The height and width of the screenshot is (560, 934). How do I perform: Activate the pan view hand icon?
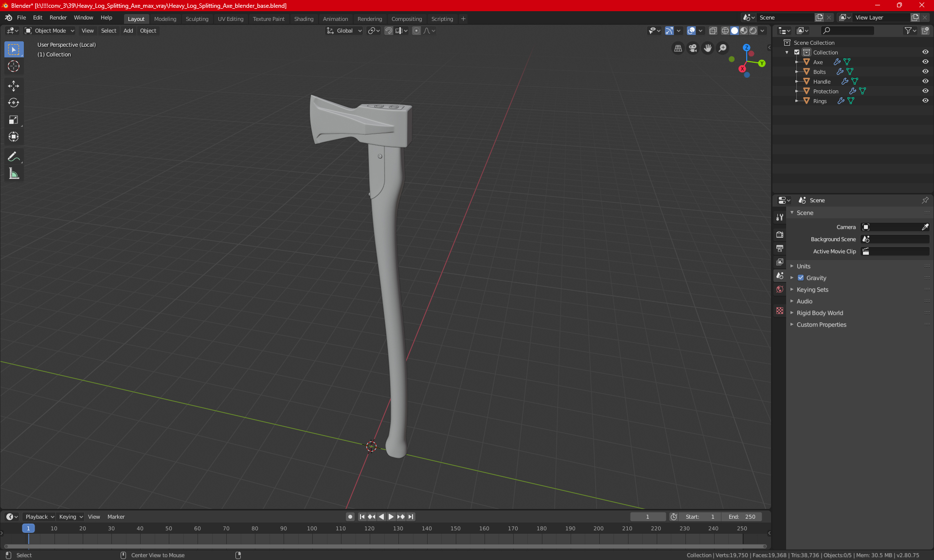(708, 48)
